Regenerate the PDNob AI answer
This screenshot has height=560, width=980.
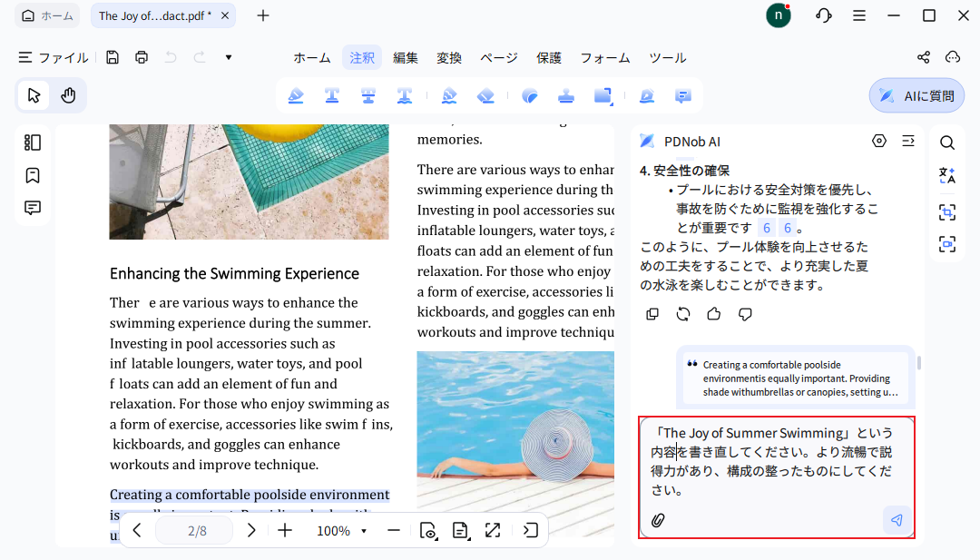click(x=682, y=313)
